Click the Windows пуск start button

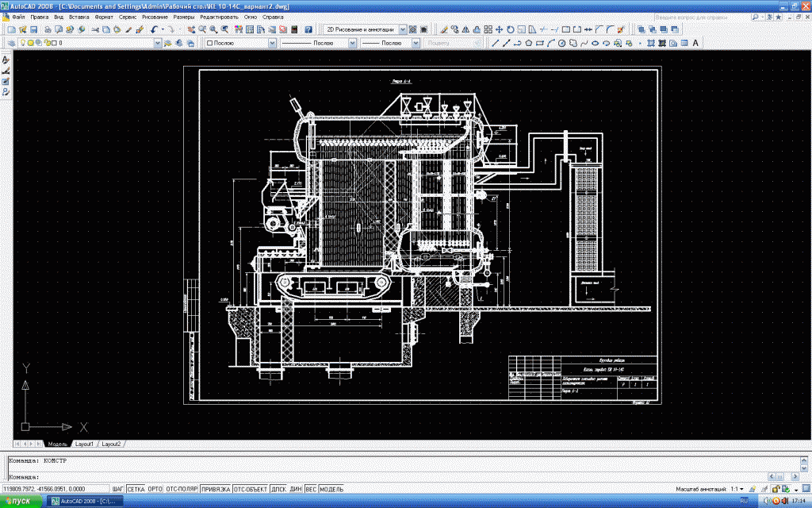pos(21,502)
